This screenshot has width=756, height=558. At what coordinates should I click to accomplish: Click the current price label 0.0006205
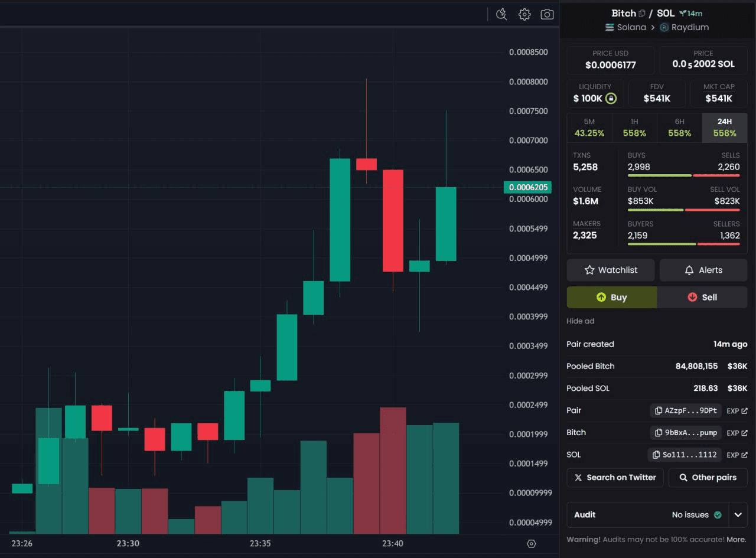[527, 187]
